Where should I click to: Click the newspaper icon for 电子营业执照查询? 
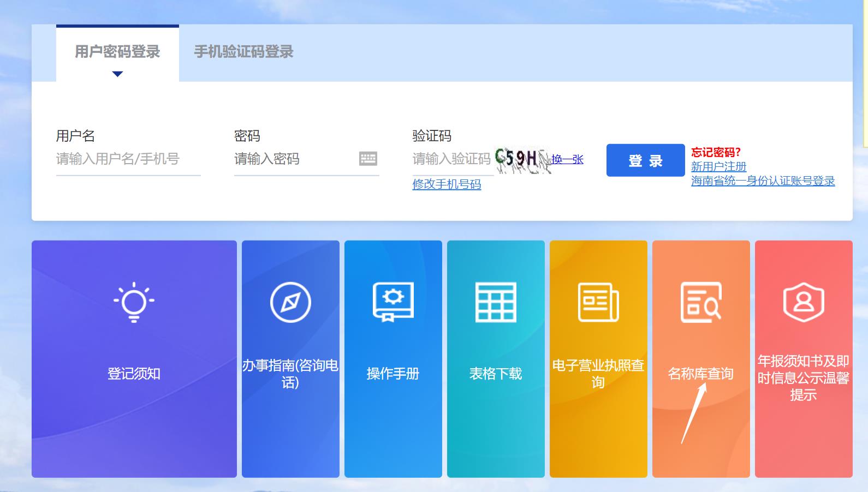598,302
